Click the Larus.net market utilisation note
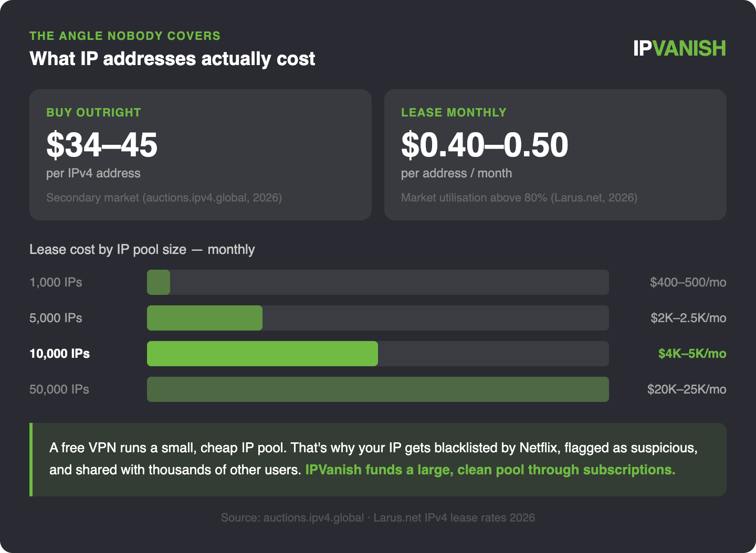Viewport: 756px width, 553px height. 519,198
